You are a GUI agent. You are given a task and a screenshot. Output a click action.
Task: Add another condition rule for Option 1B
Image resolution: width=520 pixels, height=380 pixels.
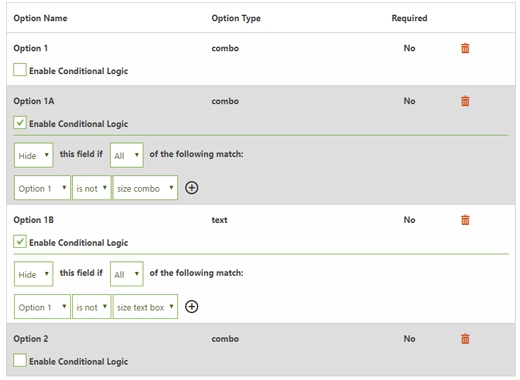(x=192, y=307)
